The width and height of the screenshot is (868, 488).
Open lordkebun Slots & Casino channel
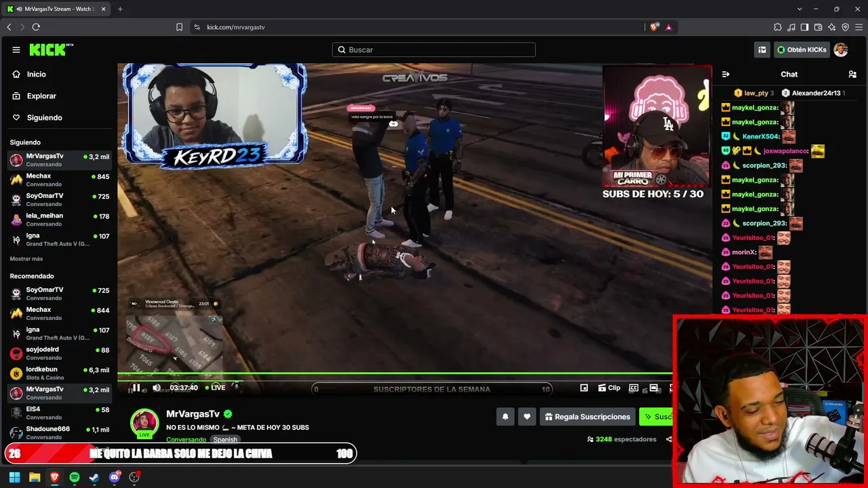pos(60,373)
